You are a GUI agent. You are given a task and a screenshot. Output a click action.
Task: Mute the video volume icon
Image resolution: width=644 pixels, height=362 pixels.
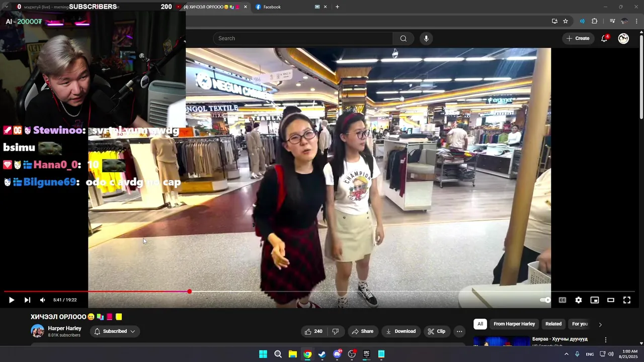(x=43, y=300)
